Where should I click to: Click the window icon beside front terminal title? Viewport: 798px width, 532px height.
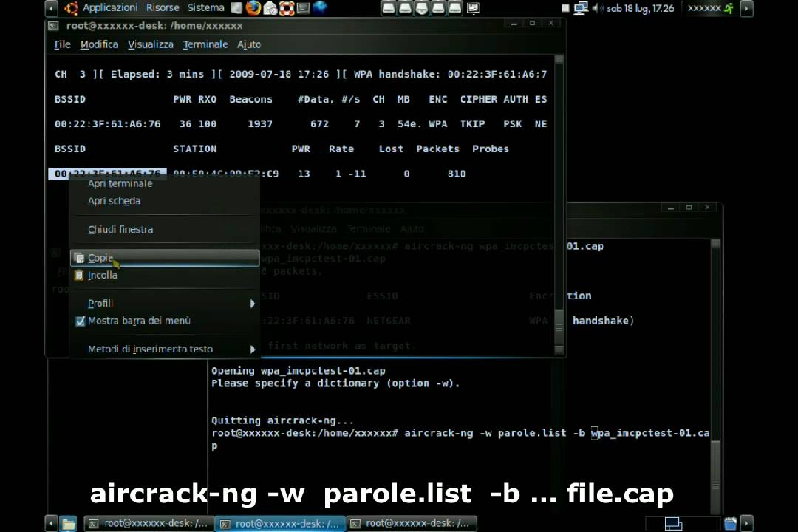point(53,25)
